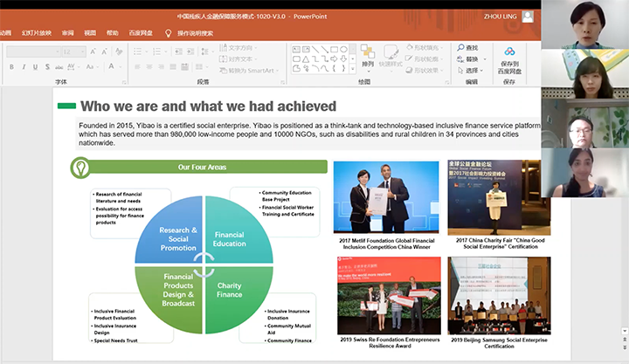Viewport: 629px width, 364px height.
Task: Select the straight line shape
Action: coord(315,49)
